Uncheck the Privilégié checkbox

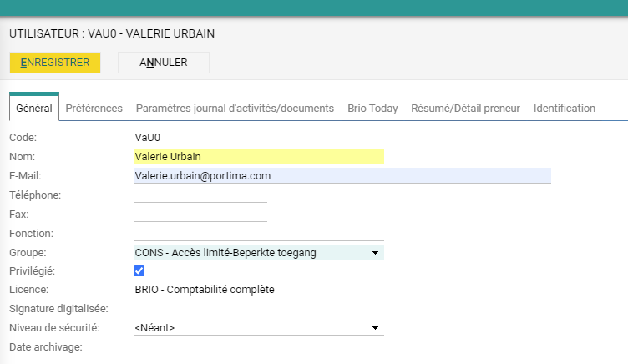coord(139,271)
